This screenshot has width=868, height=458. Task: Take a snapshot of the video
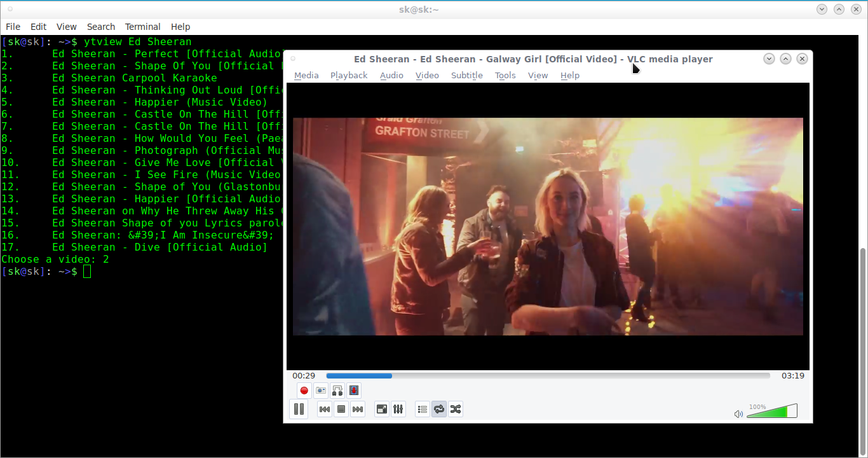pyautogui.click(x=321, y=391)
